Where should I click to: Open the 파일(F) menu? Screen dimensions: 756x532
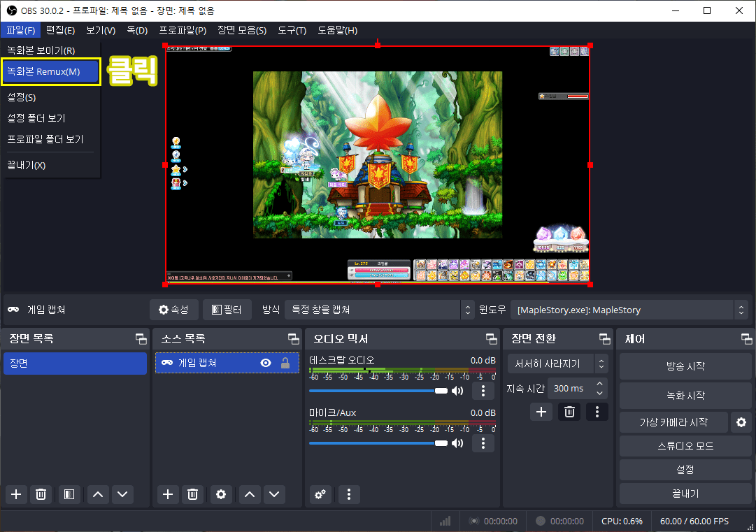(21, 30)
